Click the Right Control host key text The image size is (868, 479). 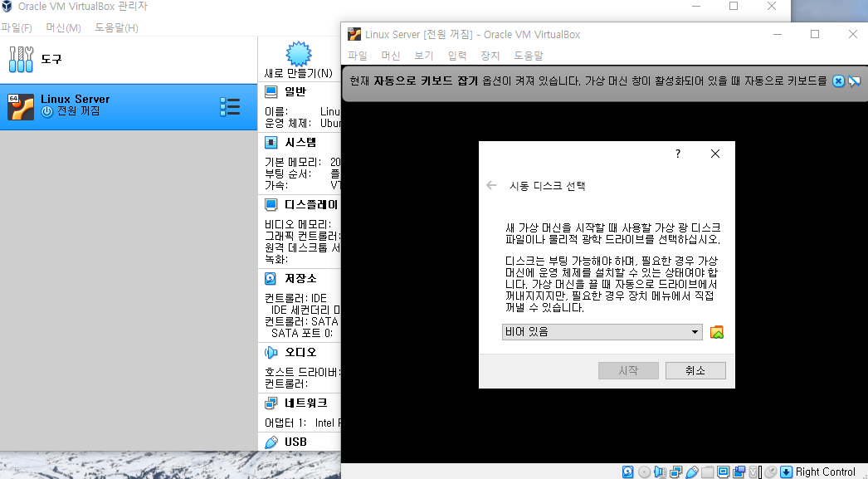(x=826, y=472)
